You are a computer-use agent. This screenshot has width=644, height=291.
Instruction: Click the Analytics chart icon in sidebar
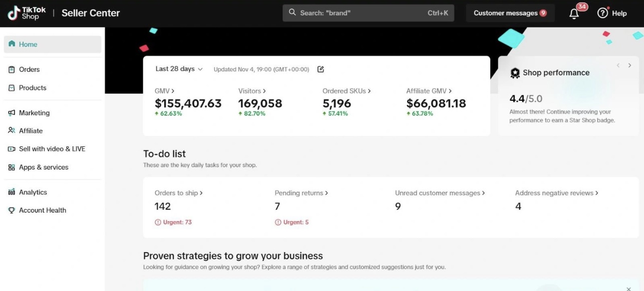(11, 192)
